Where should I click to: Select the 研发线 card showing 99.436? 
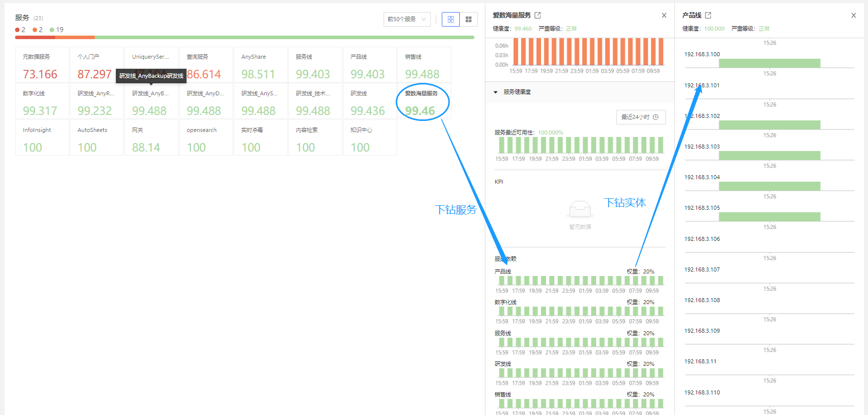click(x=370, y=101)
